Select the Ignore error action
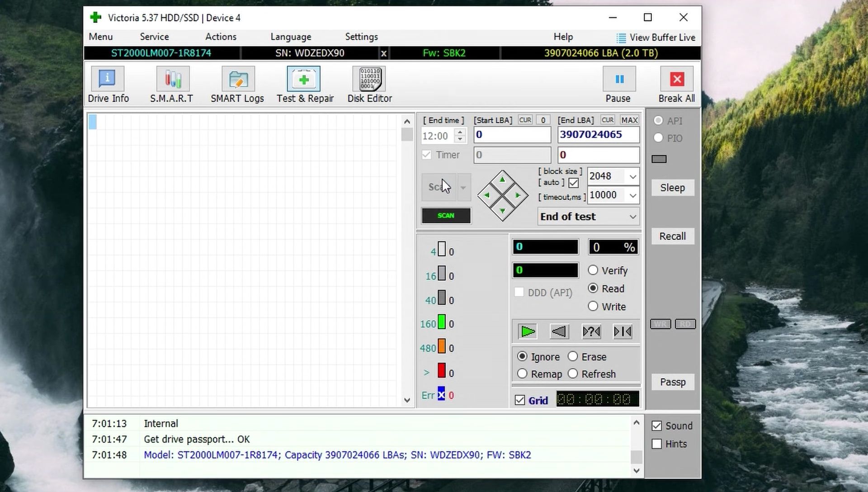The width and height of the screenshot is (868, 492). coord(522,356)
